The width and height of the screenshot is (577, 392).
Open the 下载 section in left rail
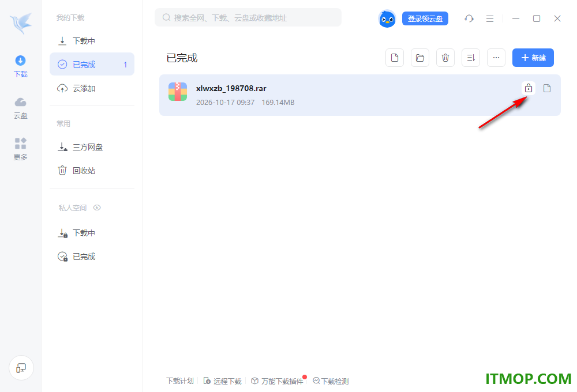point(21,66)
